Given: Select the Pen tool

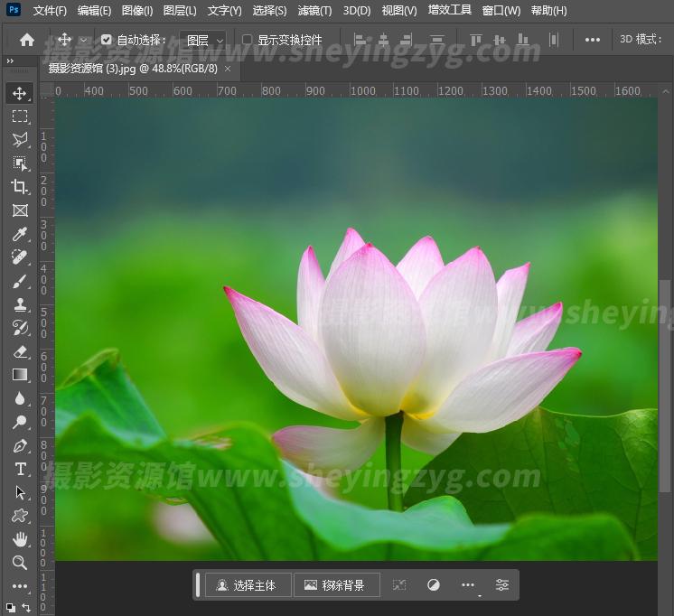Looking at the screenshot, I should [x=20, y=446].
